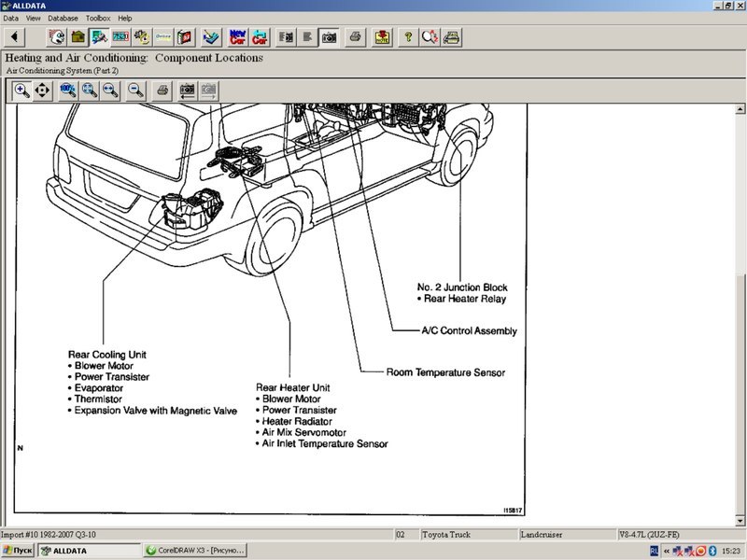Click 'V8-4.7L (2UZ-FE)' status entry
The height and width of the screenshot is (560, 747).
649,535
